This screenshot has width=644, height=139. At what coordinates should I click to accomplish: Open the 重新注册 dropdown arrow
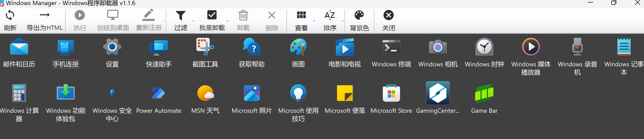point(164,21)
